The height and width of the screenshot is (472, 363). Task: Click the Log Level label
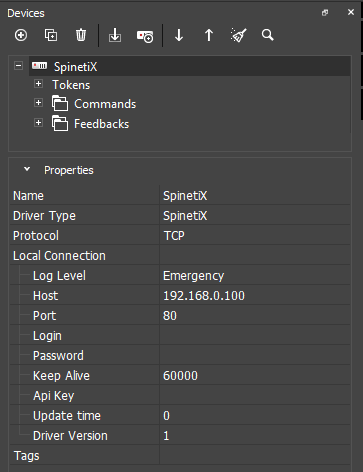point(59,276)
